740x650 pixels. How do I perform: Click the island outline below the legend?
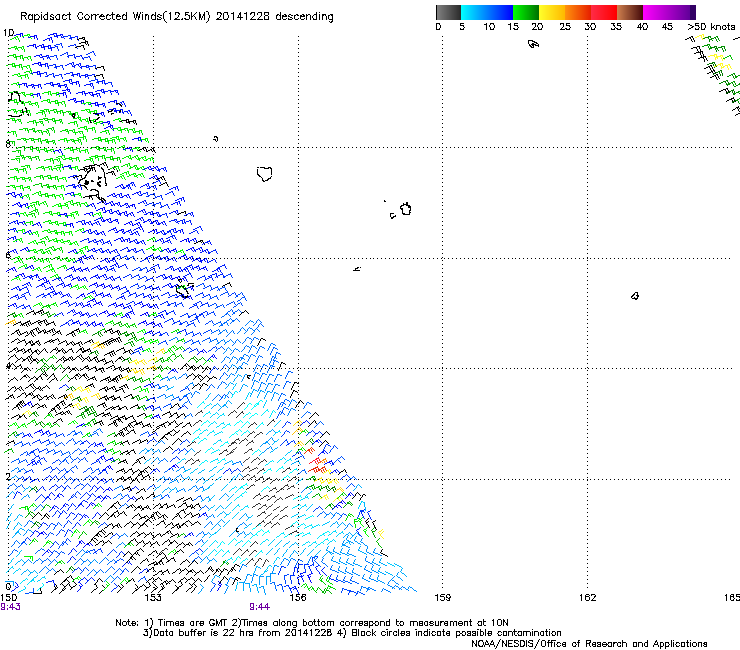click(x=533, y=44)
